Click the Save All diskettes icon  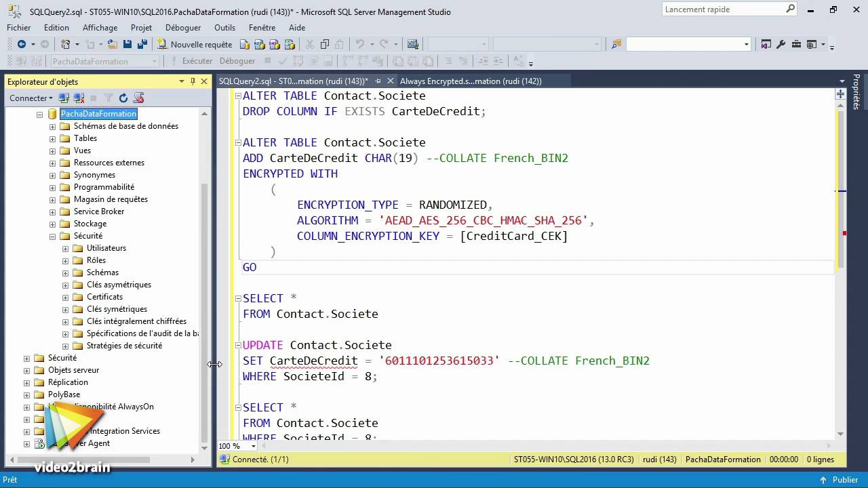tap(142, 44)
